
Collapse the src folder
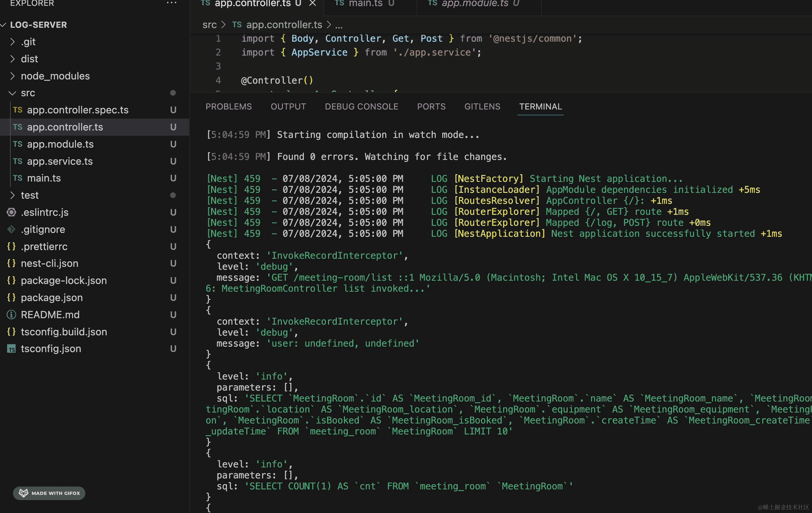tap(13, 93)
